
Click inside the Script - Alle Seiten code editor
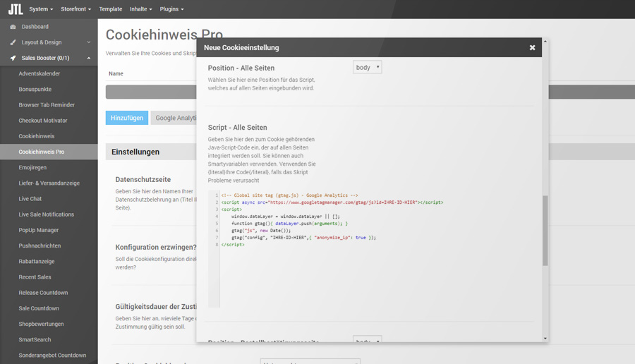(370, 249)
